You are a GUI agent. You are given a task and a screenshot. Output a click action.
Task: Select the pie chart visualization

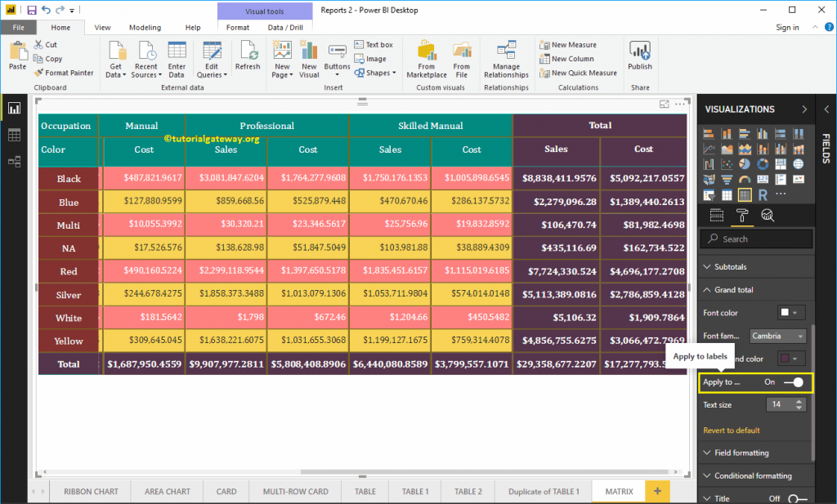click(745, 163)
